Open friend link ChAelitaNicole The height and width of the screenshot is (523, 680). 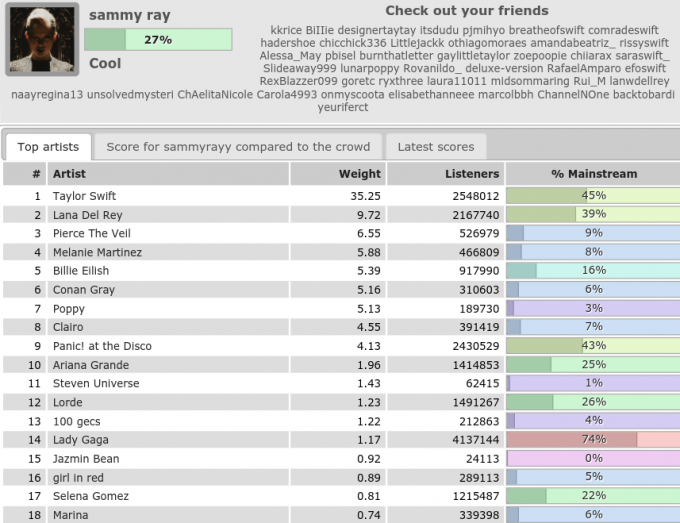pyautogui.click(x=215, y=94)
